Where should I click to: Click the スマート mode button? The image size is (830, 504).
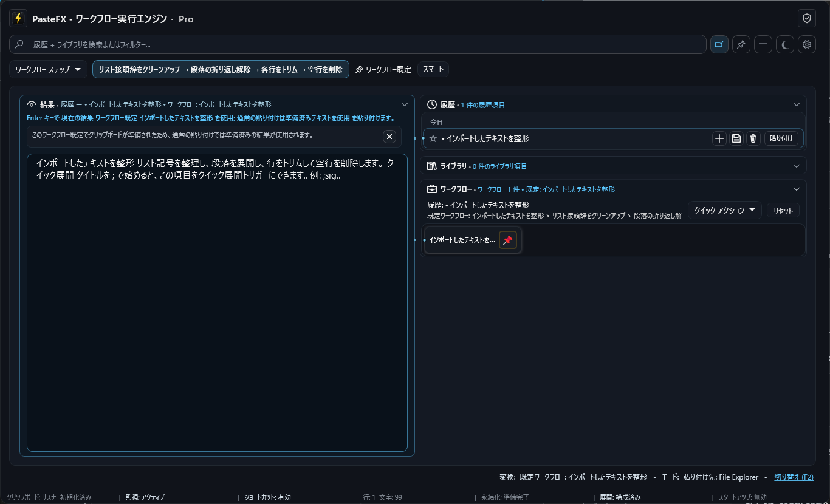click(433, 69)
